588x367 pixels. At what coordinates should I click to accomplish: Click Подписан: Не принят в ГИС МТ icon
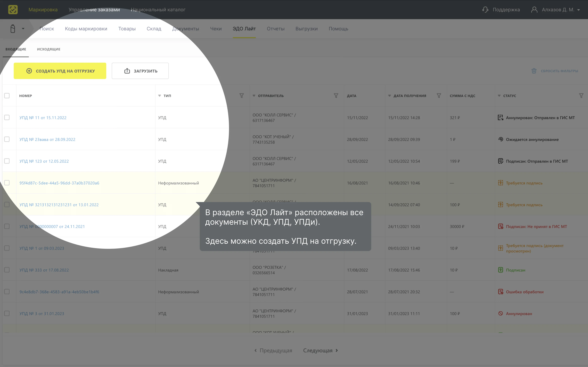point(501,227)
